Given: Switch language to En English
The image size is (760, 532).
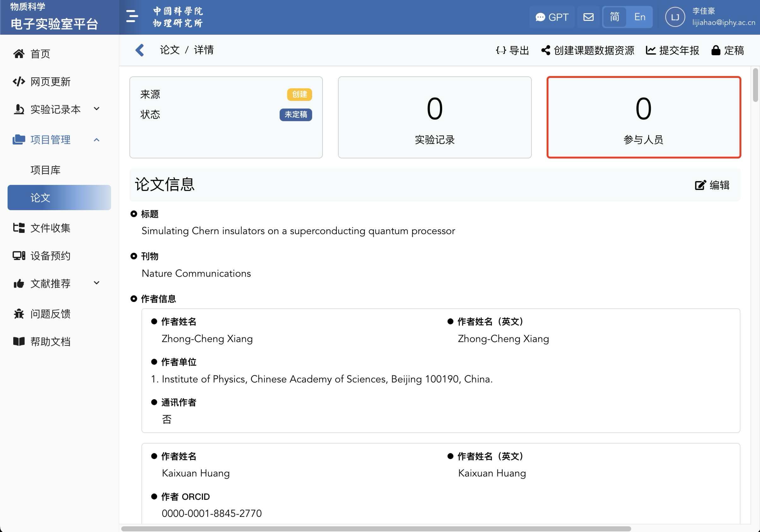Looking at the screenshot, I should [x=639, y=17].
